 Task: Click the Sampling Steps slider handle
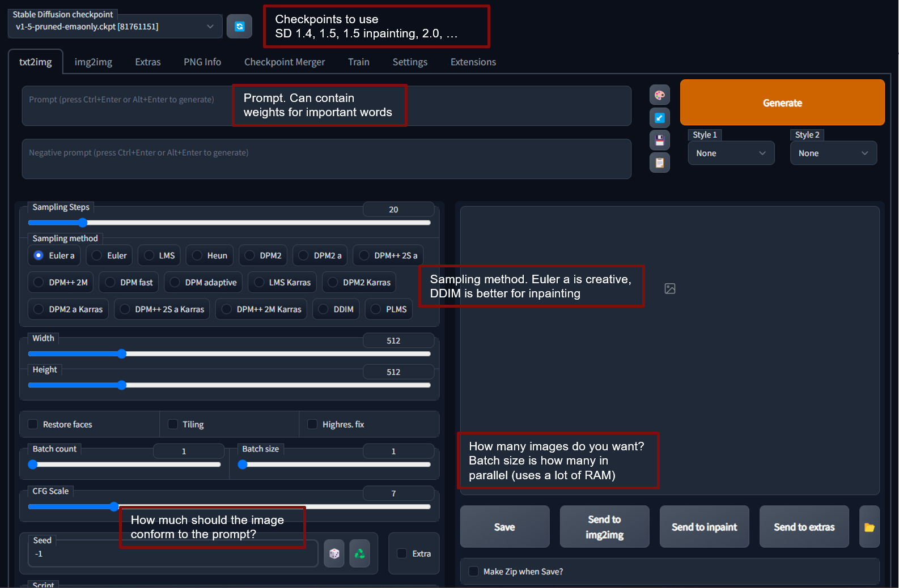pos(83,223)
